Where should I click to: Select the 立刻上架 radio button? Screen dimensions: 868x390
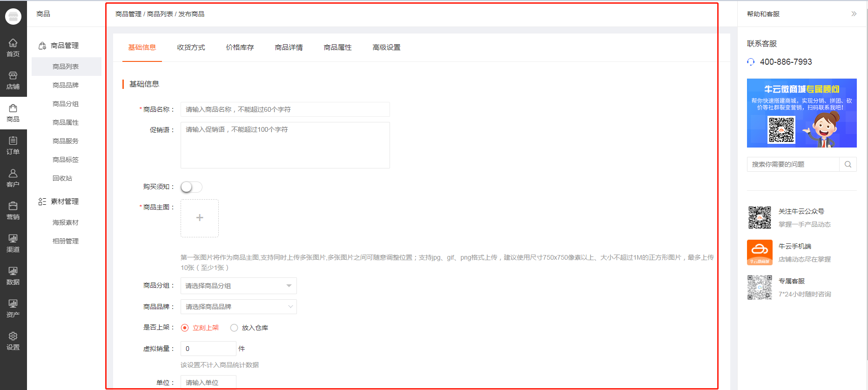[185, 328]
